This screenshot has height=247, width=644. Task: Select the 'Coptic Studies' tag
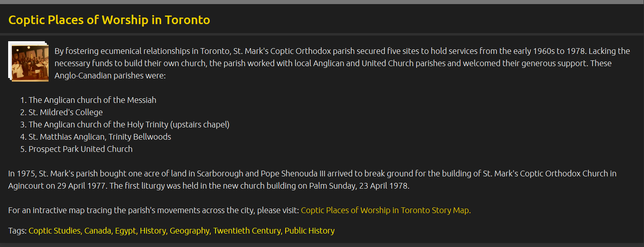(x=55, y=231)
